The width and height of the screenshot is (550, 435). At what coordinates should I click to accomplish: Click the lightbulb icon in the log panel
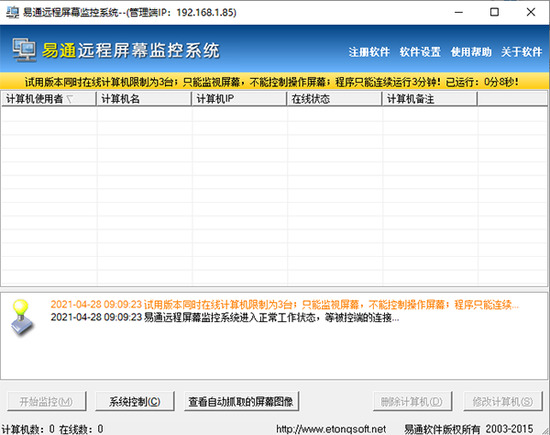coord(22,317)
